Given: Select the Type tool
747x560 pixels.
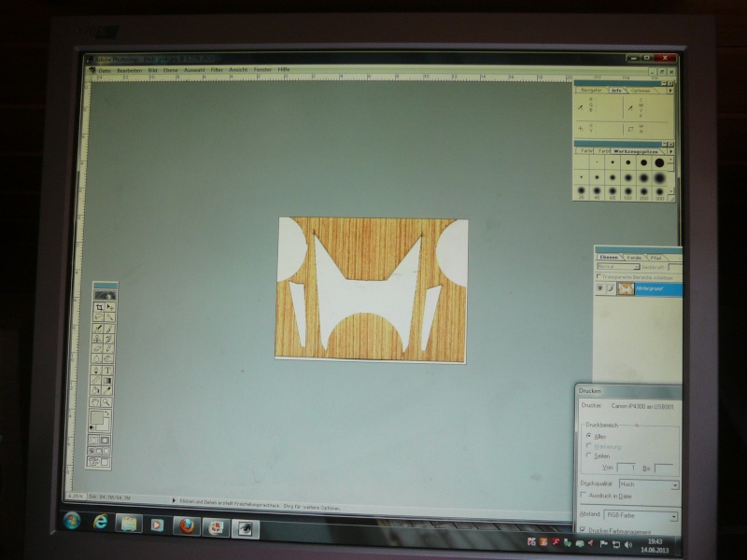Looking at the screenshot, I should click(x=107, y=370).
